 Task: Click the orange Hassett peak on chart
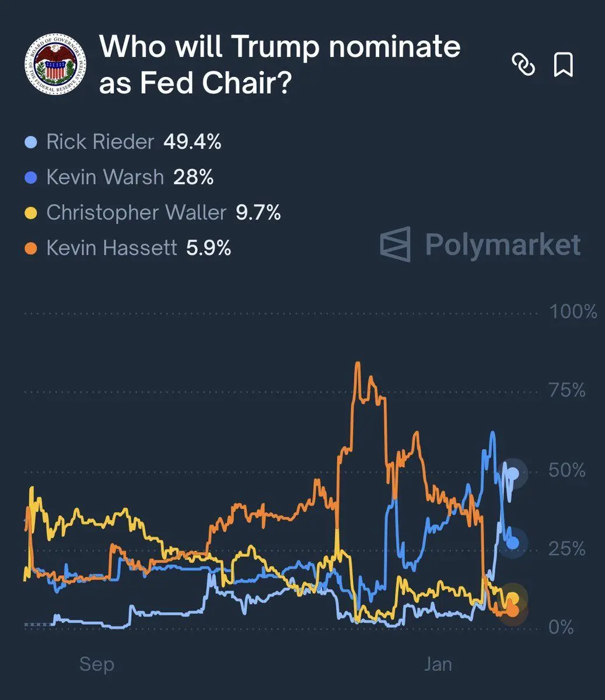[x=358, y=364]
